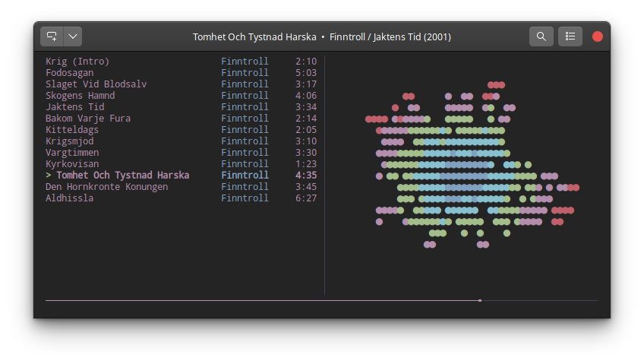Image resolution: width=644 pixels, height=364 pixels.
Task: Click Finntroll artist in Aldhissla row
Action: coord(245,198)
